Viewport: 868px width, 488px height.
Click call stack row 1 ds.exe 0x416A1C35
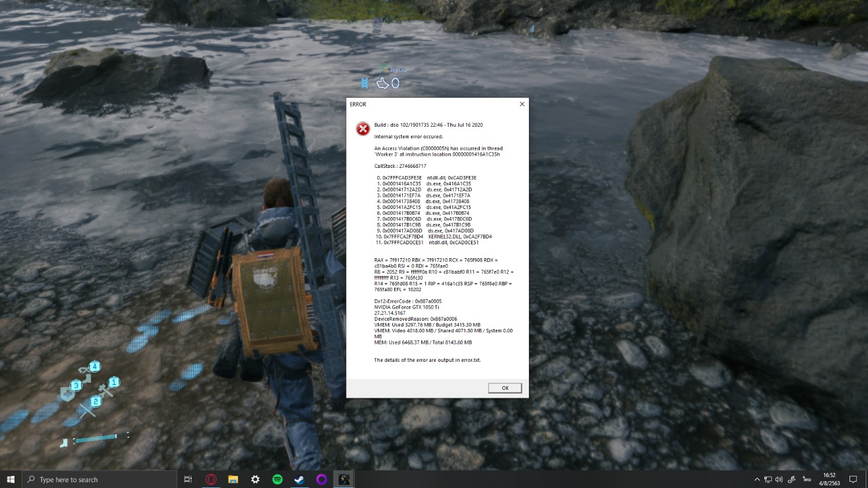pyautogui.click(x=424, y=184)
